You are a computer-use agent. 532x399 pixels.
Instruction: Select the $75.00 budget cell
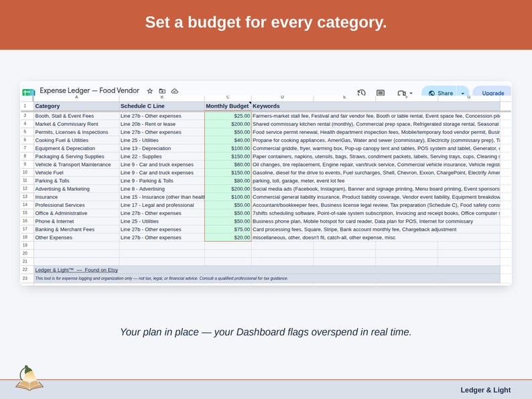point(228,230)
